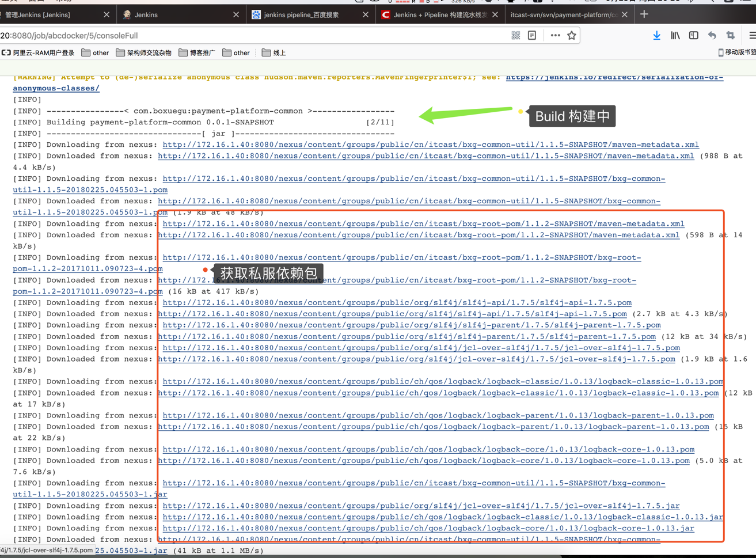Open the page actions three-dot menu

click(555, 36)
